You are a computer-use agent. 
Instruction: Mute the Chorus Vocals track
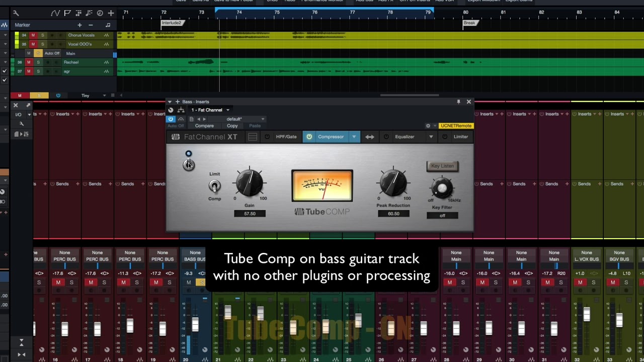tap(33, 35)
